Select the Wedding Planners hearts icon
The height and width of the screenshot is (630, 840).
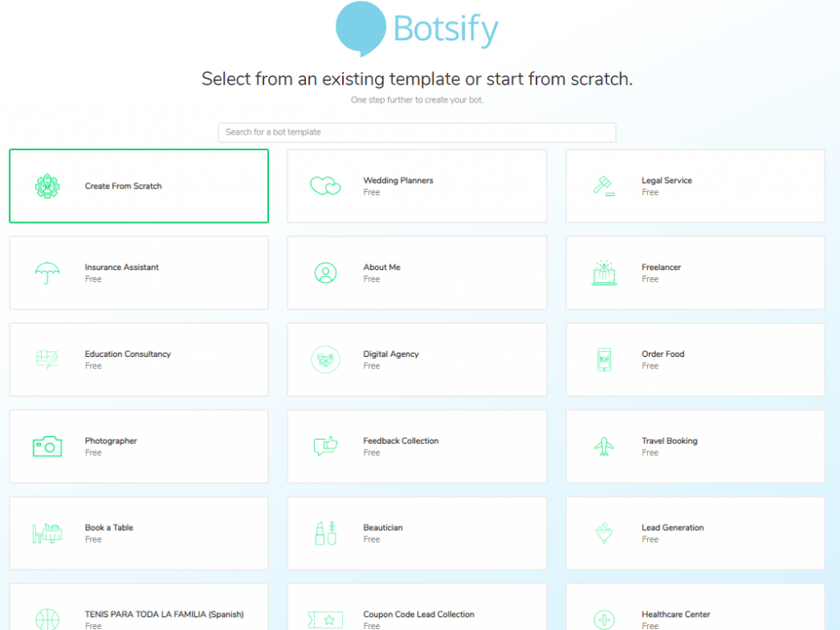[x=325, y=186]
